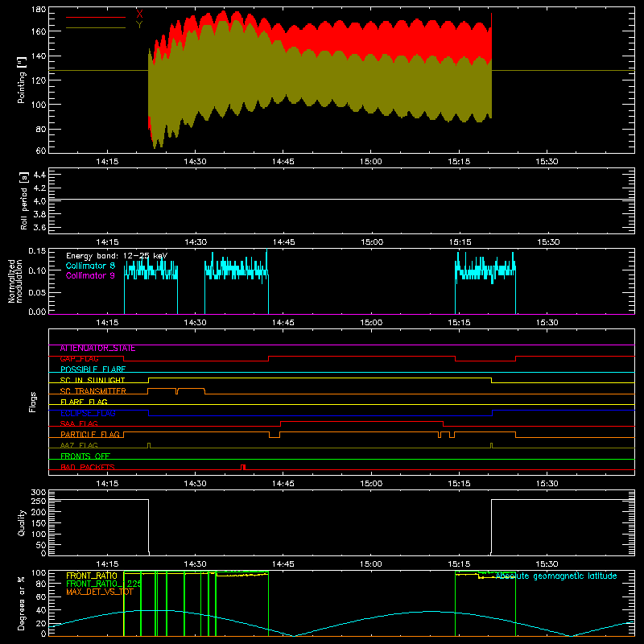Select the cyan 'Collimator 8' legend entry
The height and width of the screenshot is (644, 644).
[x=90, y=266]
